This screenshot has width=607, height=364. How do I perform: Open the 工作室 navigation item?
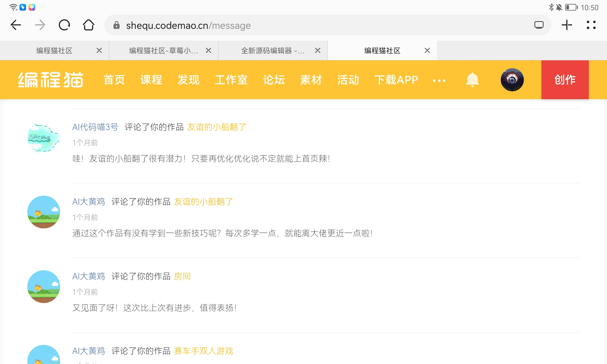tap(231, 80)
